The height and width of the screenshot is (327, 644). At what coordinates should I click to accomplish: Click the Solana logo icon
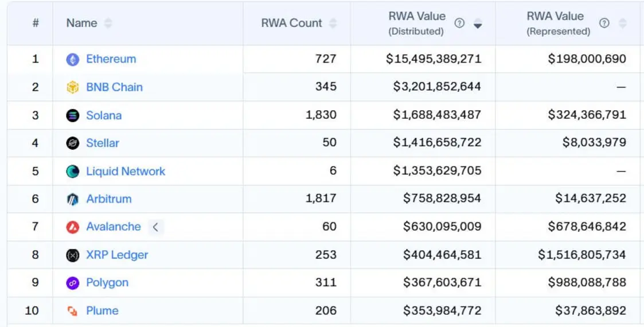pyautogui.click(x=73, y=115)
